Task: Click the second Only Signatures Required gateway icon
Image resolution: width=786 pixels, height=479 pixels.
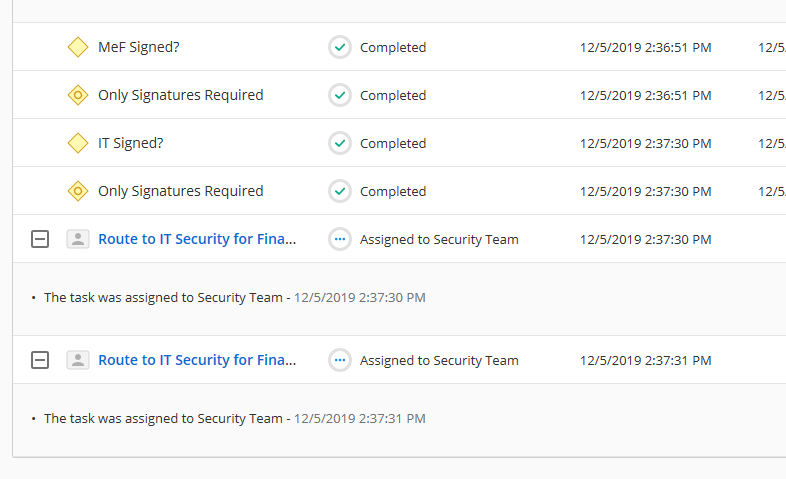Action: [78, 191]
